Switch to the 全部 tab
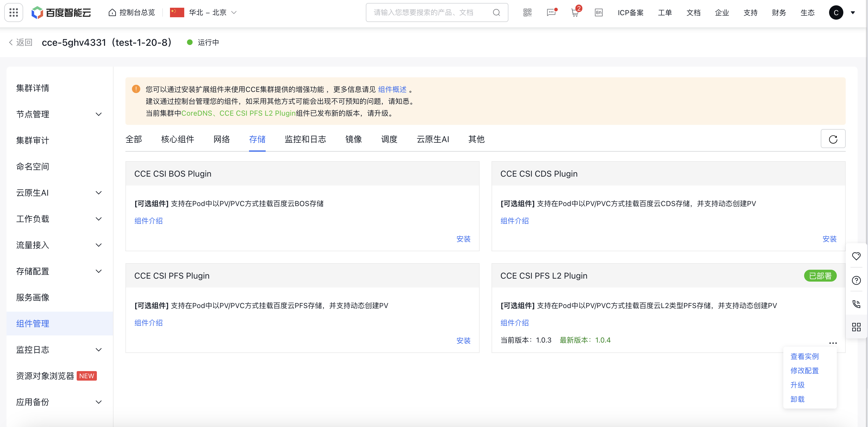 [x=133, y=139]
